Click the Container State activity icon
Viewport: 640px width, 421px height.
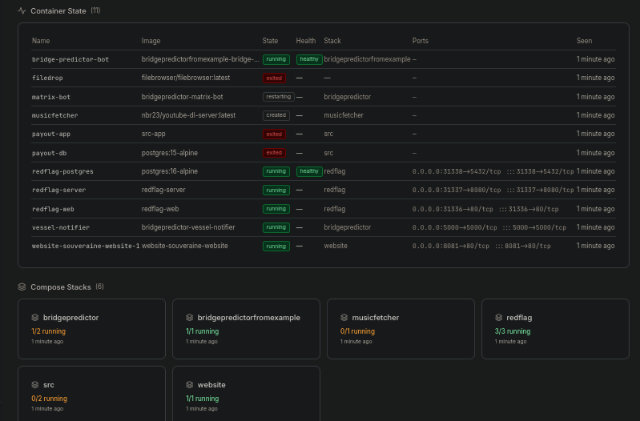22,11
